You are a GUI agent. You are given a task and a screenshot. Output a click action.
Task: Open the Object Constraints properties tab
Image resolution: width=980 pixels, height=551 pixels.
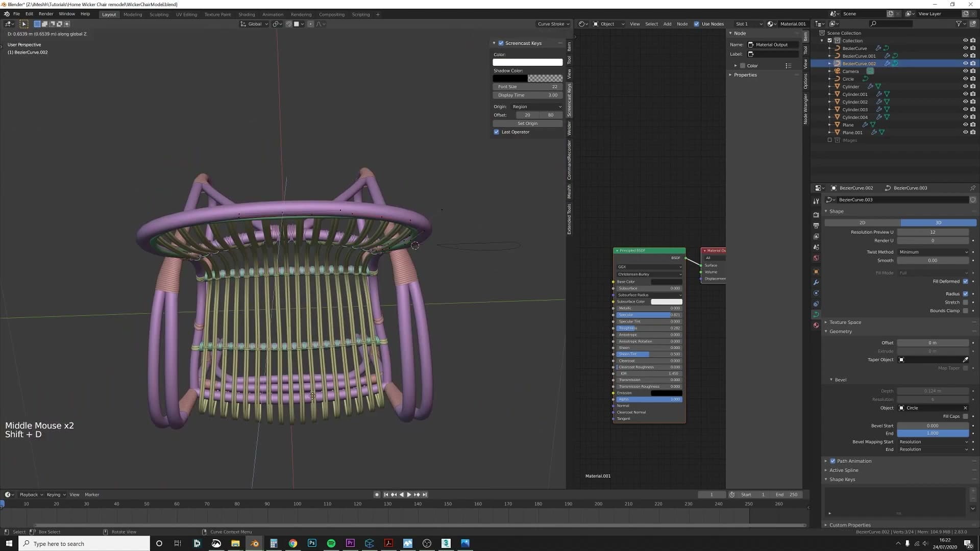(x=816, y=304)
